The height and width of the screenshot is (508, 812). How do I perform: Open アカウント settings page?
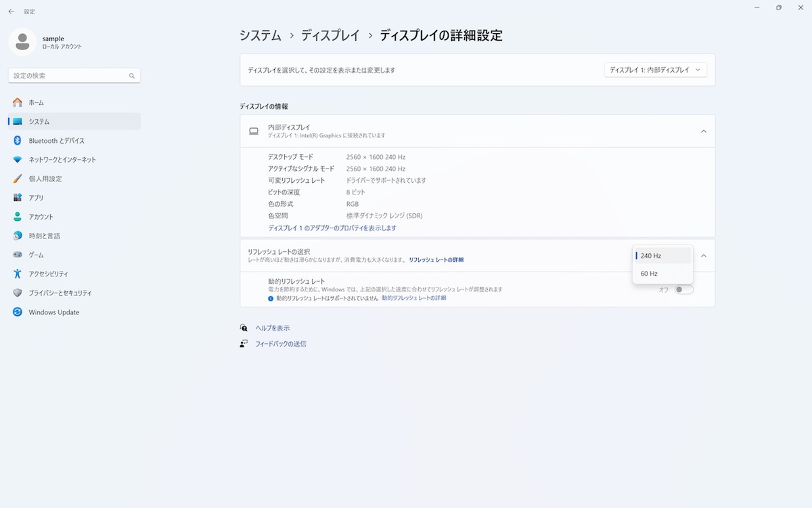(x=74, y=217)
